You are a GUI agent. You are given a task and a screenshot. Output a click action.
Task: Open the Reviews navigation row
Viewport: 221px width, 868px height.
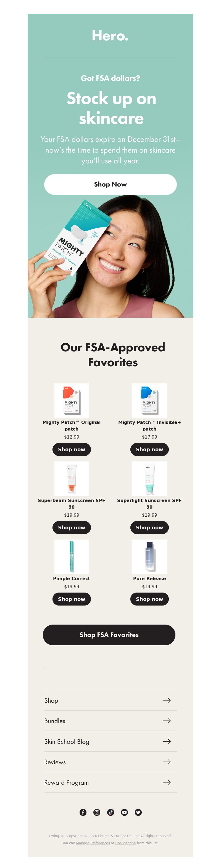(x=110, y=762)
